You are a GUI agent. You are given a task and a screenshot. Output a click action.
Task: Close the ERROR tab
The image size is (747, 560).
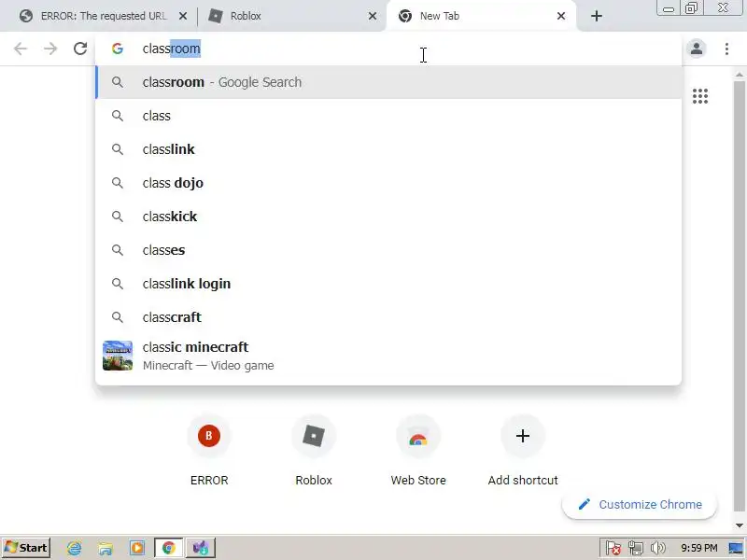tap(182, 16)
